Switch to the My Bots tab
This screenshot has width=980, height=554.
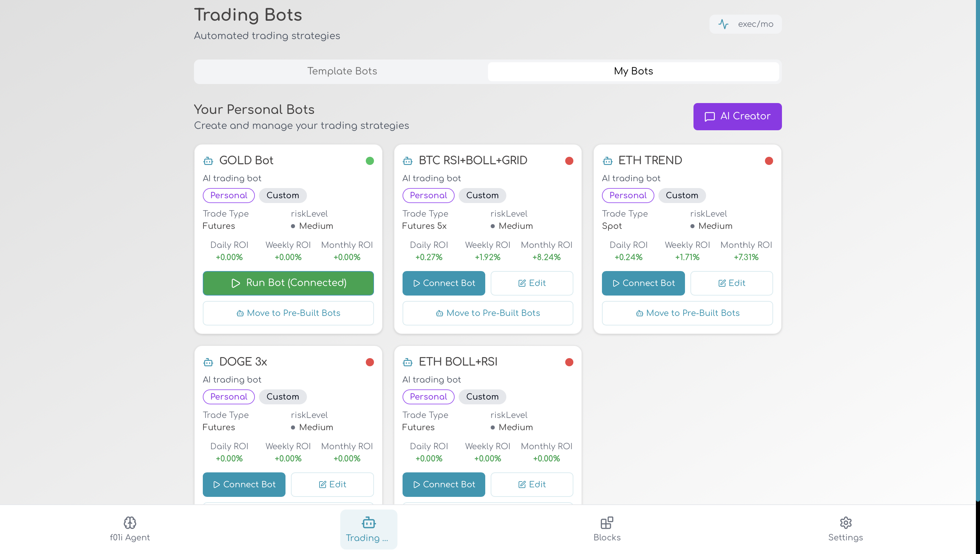(633, 71)
